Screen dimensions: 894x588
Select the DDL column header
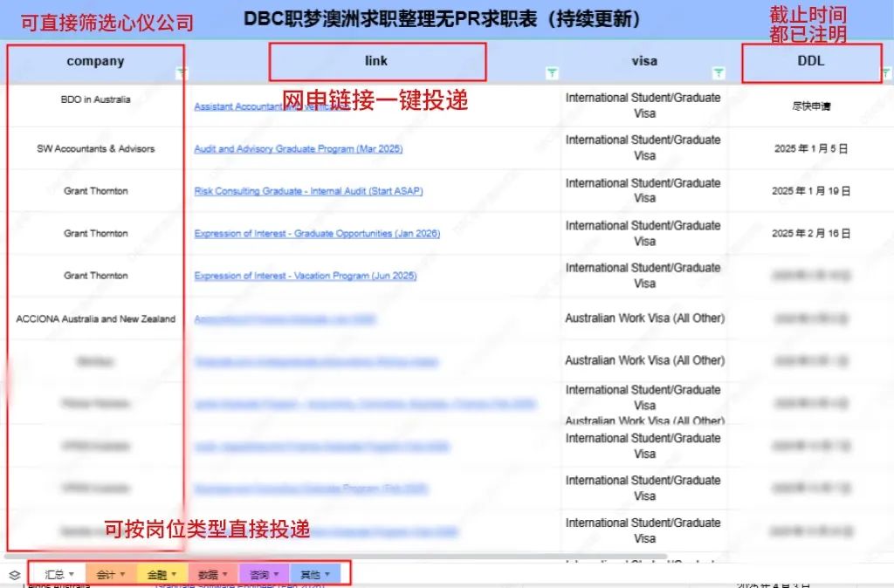811,61
